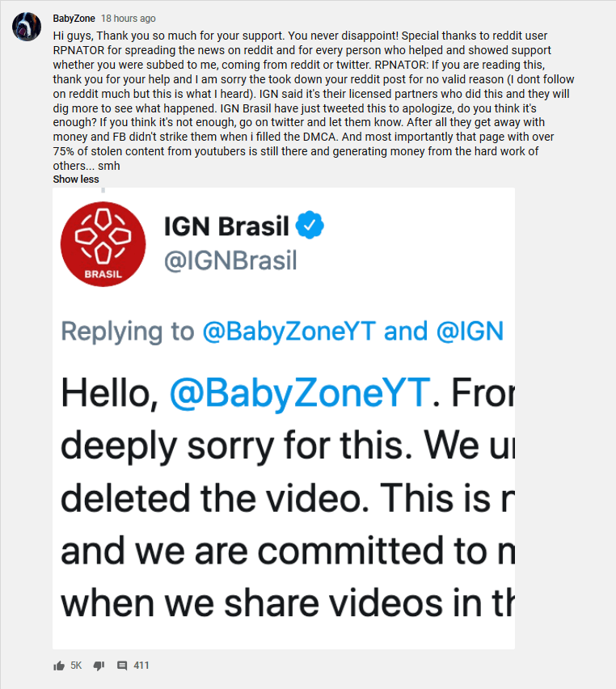Click the BabyZone username link
The width and height of the screenshot is (616, 689).
click(74, 19)
